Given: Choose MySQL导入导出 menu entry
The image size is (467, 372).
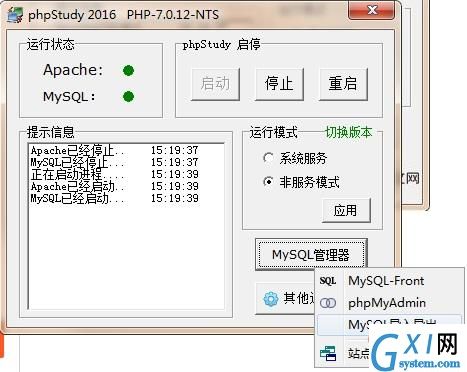Looking at the screenshot, I should pyautogui.click(x=389, y=324).
